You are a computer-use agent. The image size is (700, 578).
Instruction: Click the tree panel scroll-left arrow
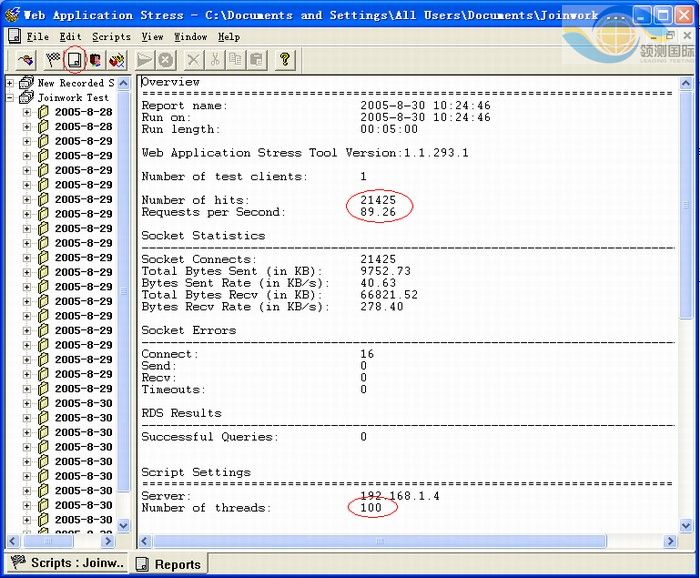(x=12, y=541)
